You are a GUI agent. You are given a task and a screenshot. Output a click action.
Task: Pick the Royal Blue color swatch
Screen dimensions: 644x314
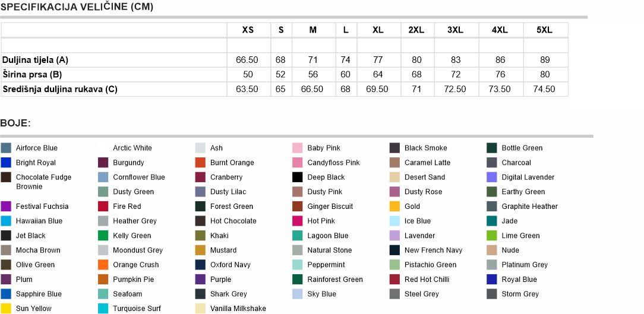click(x=492, y=280)
